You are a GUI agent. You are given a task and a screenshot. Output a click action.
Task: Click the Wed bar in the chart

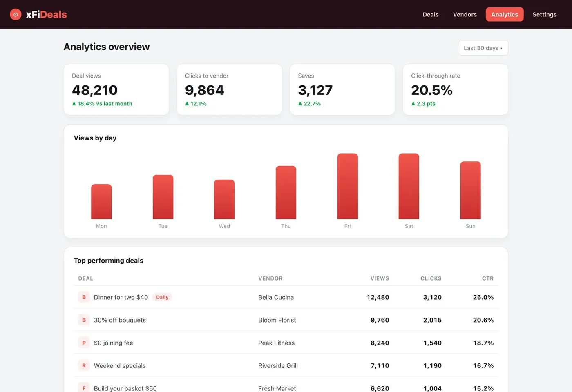click(x=224, y=199)
